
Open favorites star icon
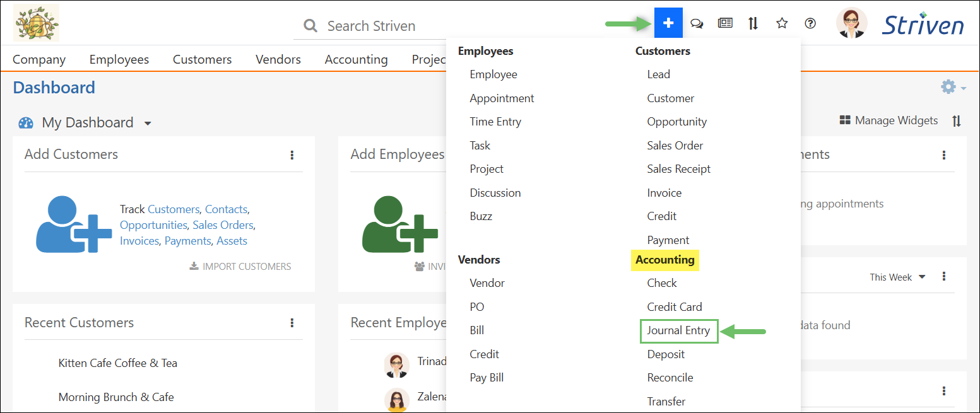coord(782,23)
